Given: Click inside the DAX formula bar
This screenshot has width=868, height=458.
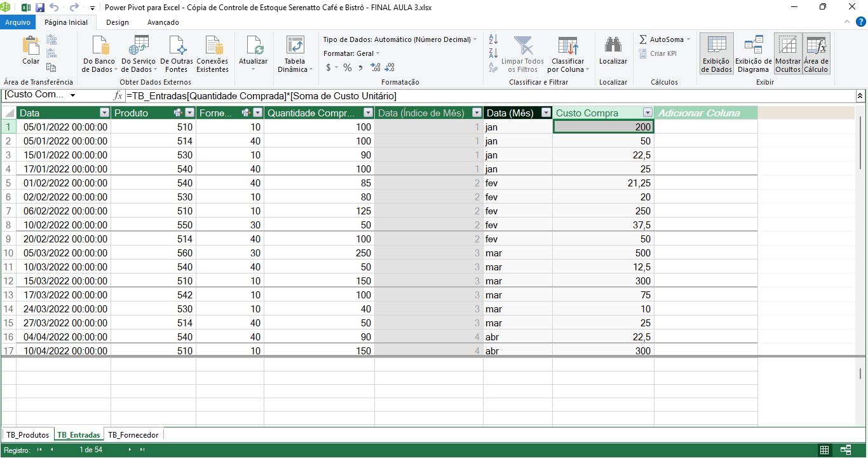Looking at the screenshot, I should (x=489, y=95).
